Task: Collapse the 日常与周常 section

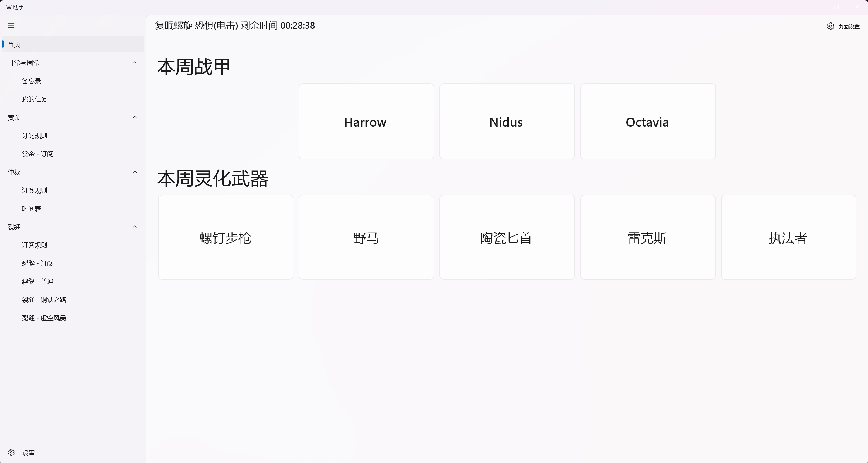Action: point(135,63)
